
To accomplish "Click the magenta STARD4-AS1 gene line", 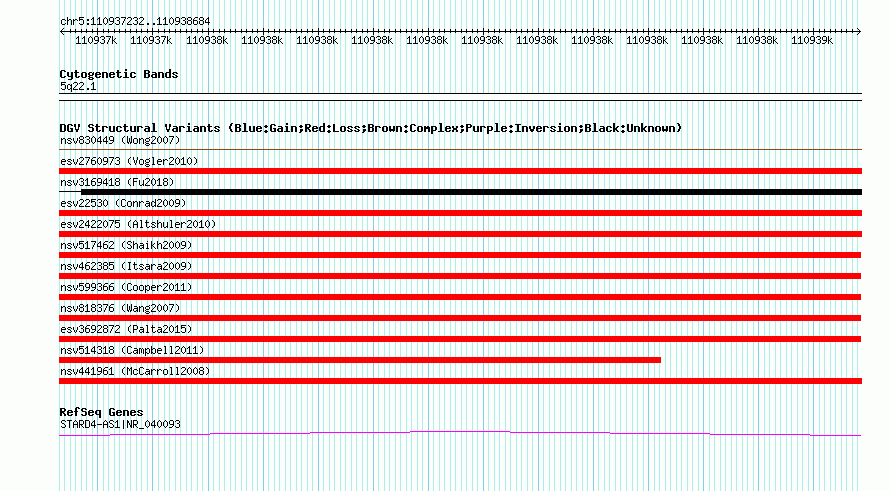I will click(x=460, y=434).
